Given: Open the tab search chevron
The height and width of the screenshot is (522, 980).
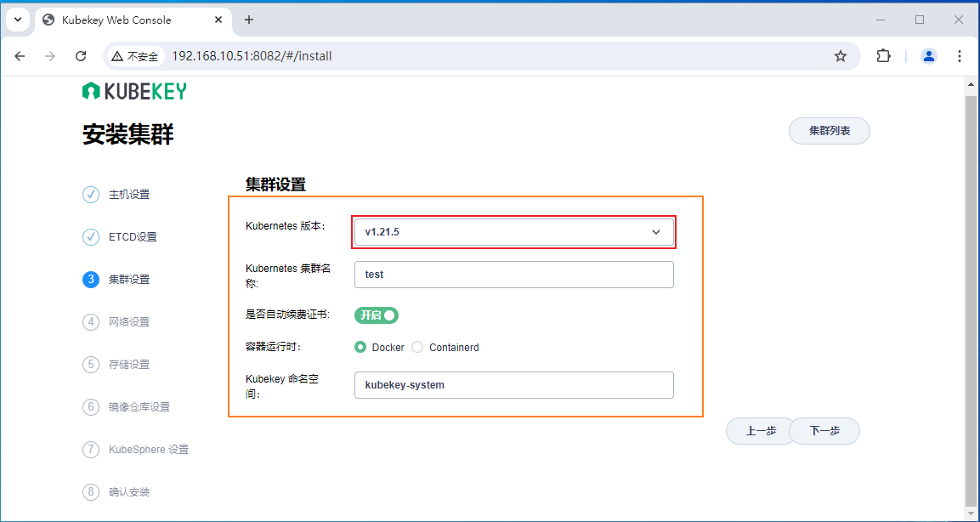Looking at the screenshot, I should pos(18,20).
